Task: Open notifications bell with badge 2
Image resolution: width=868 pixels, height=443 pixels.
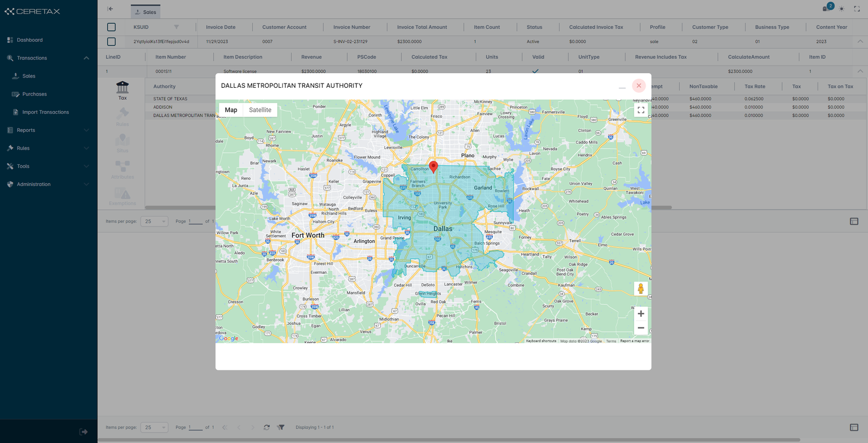Action: (x=826, y=8)
